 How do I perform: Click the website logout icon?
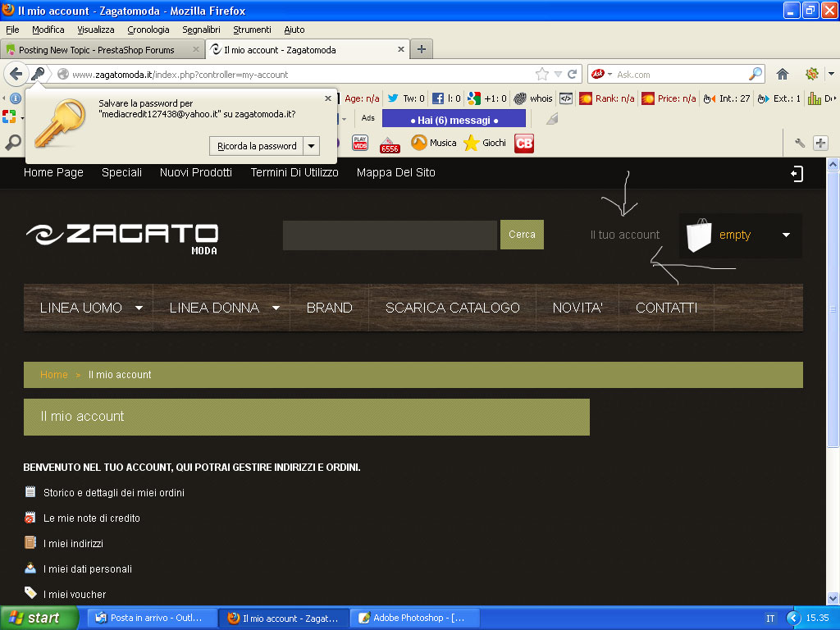(x=797, y=174)
